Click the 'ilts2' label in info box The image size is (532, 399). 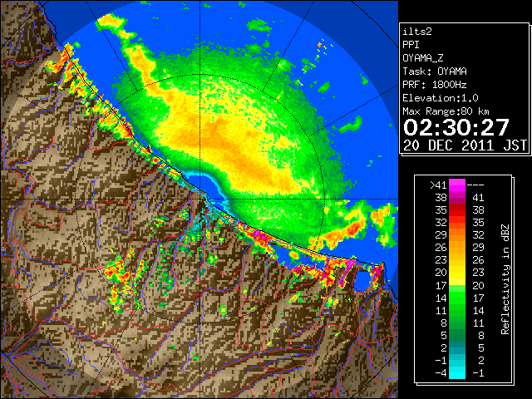click(417, 32)
